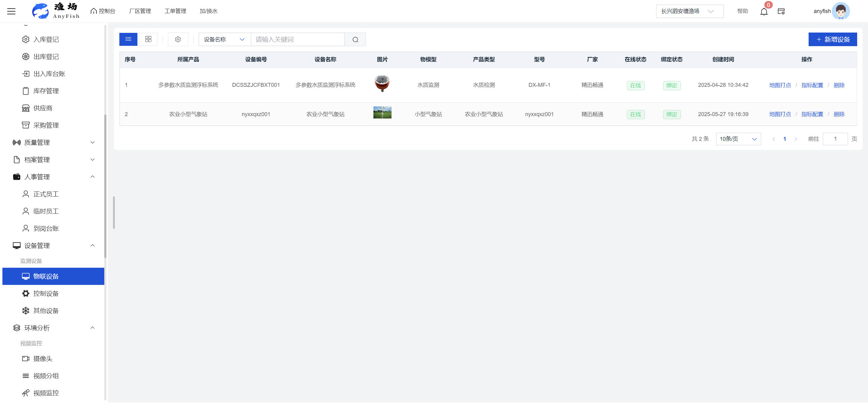Open the 厂区管理 top menu
The image size is (868, 407).
140,11
